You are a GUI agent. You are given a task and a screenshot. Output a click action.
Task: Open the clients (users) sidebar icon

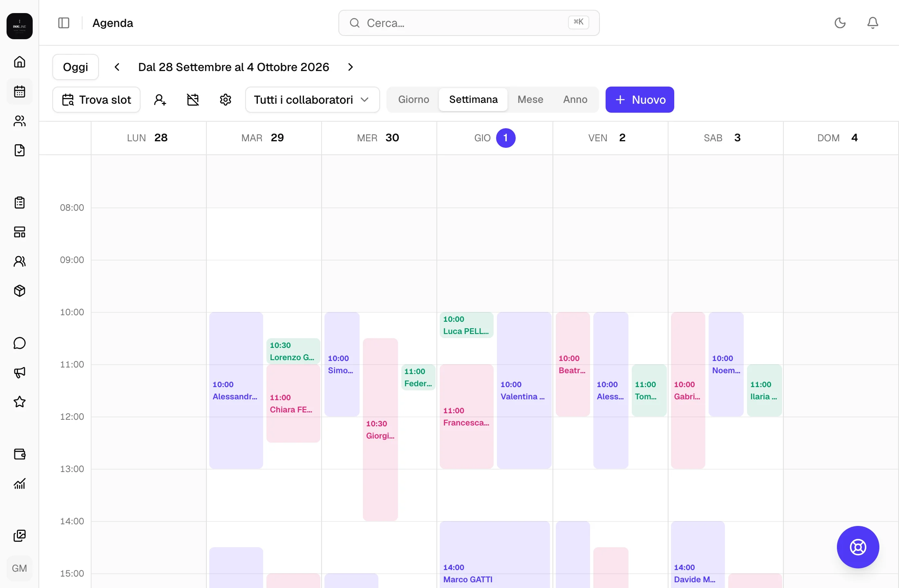pos(20,121)
